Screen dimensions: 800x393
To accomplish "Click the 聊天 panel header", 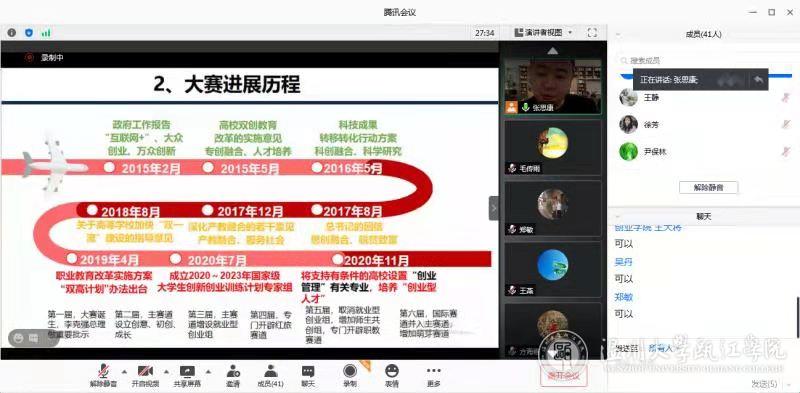I will (704, 216).
